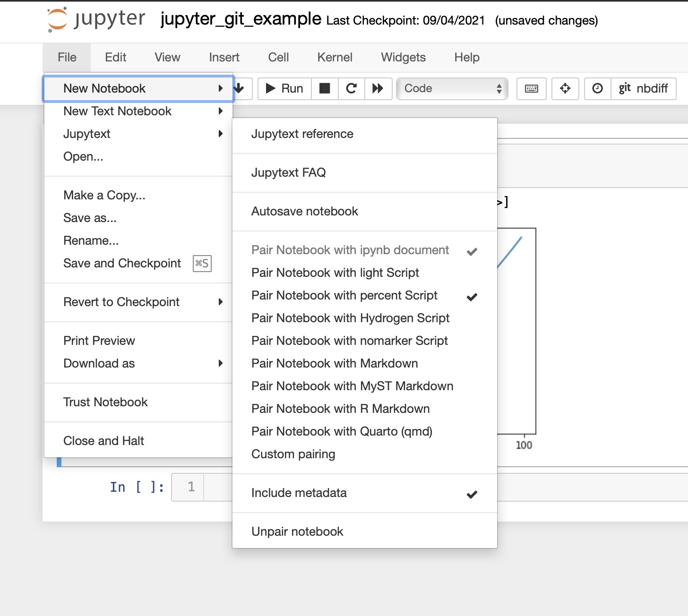Select Rename... menu entry
Image resolution: width=688 pixels, height=616 pixels.
coord(138,240)
